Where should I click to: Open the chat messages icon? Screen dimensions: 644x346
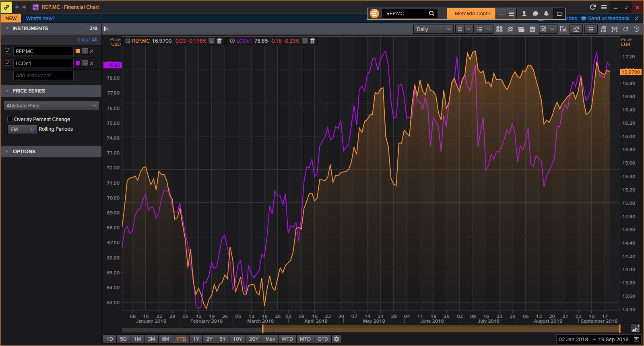[x=535, y=13]
